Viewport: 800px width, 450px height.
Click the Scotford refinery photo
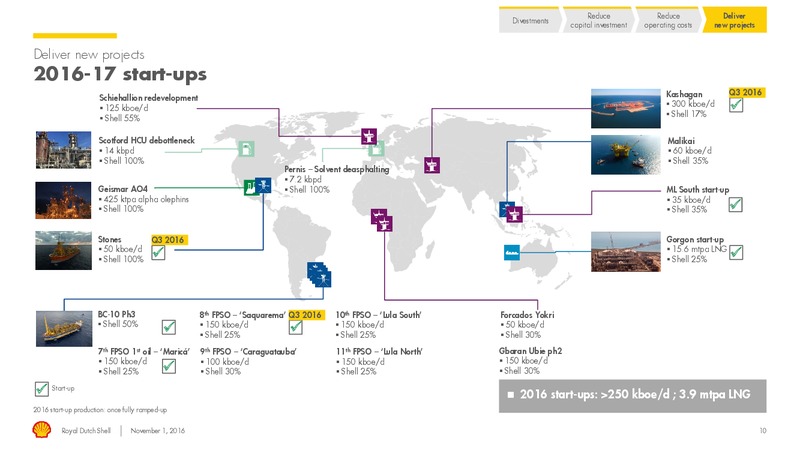pos(63,150)
